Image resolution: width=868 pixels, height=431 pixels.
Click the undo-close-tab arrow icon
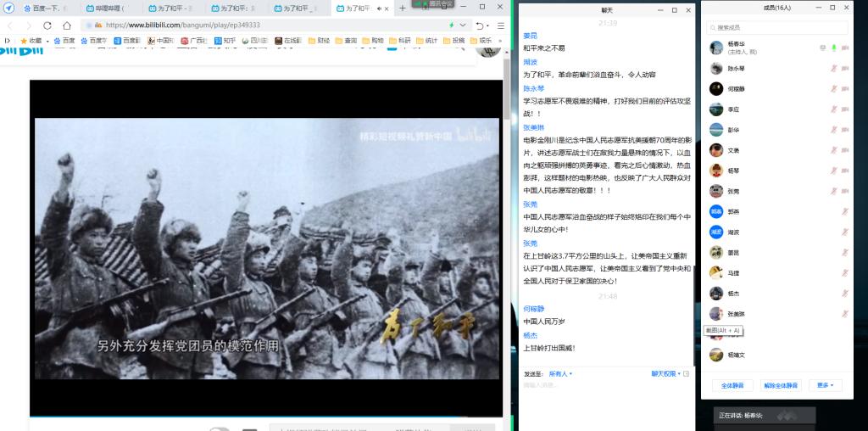pos(479,25)
